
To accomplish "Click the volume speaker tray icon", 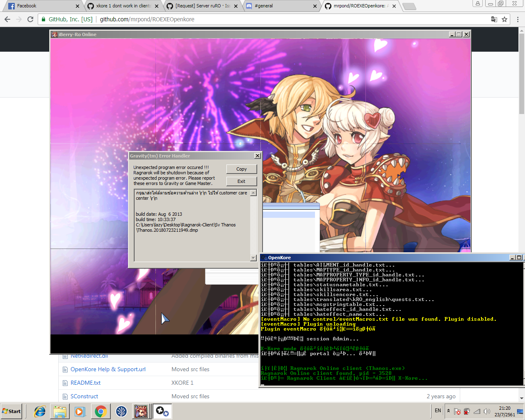I will [x=487, y=411].
